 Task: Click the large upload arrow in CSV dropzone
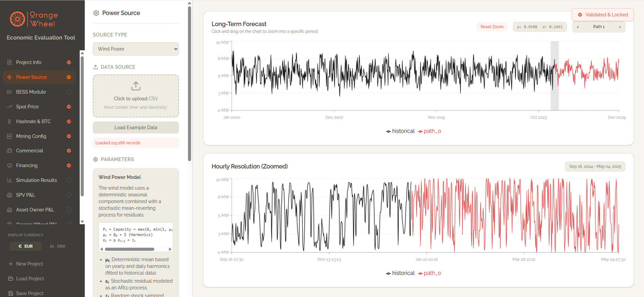pyautogui.click(x=136, y=86)
